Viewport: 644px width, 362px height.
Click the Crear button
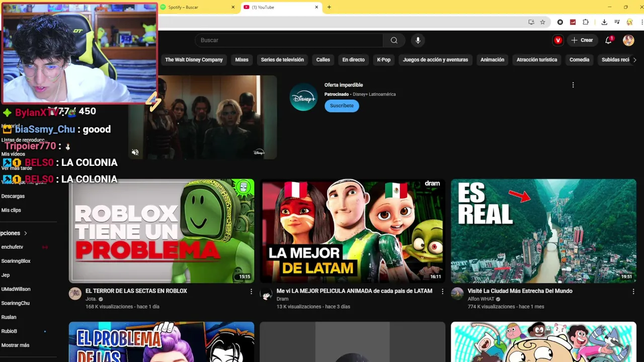coord(582,40)
